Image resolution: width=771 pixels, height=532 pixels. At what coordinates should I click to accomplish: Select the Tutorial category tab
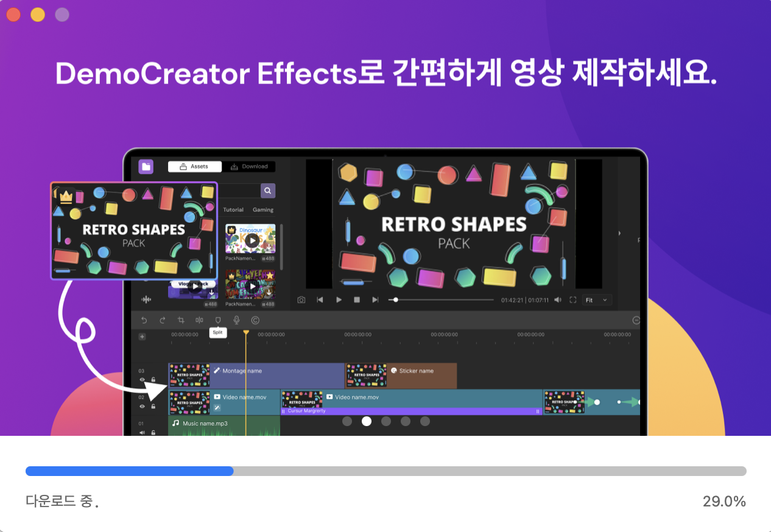[x=233, y=209]
